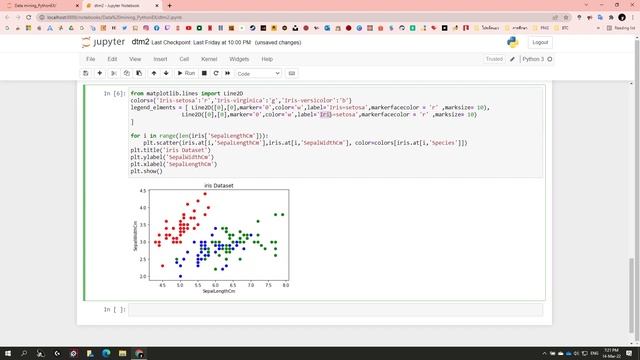Image resolution: width=640 pixels, height=360 pixels.
Task: Click the Python logo icon
Action: point(513,42)
